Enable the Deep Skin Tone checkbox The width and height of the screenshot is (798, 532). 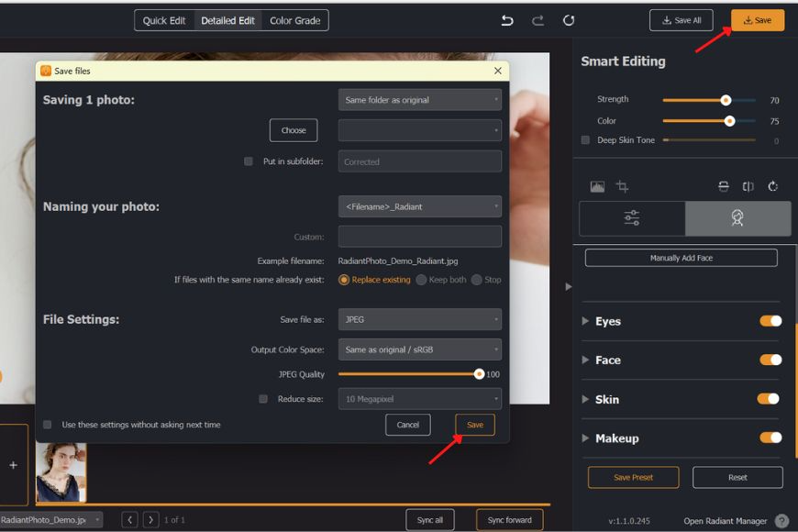[584, 140]
